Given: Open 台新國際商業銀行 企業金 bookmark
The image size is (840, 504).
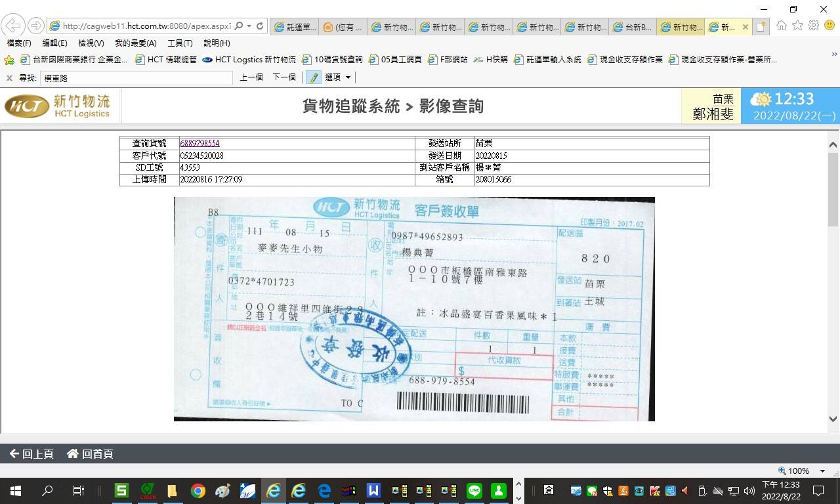Looking at the screenshot, I should (73, 60).
